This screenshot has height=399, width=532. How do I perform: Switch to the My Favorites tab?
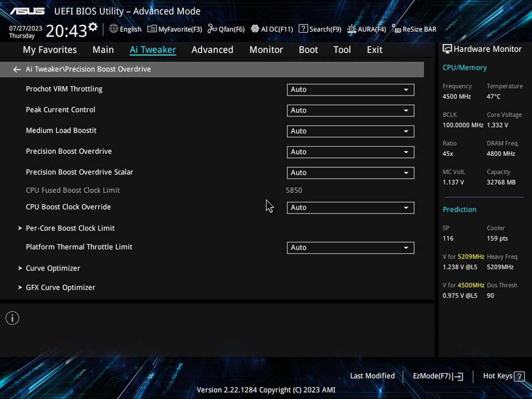[50, 50]
